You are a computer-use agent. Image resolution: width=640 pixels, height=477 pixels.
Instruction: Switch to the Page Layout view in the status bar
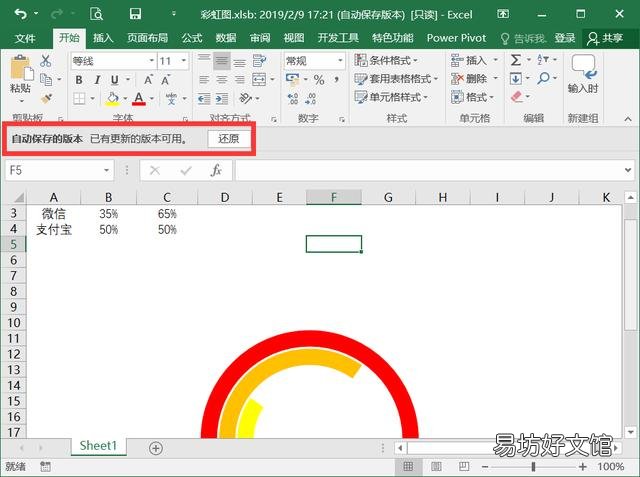click(x=436, y=466)
